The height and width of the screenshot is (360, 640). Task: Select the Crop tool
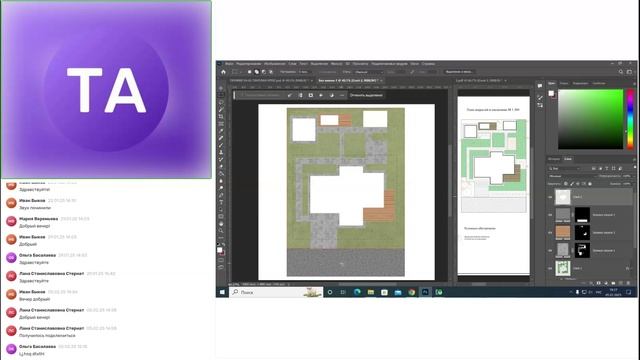tap(221, 116)
